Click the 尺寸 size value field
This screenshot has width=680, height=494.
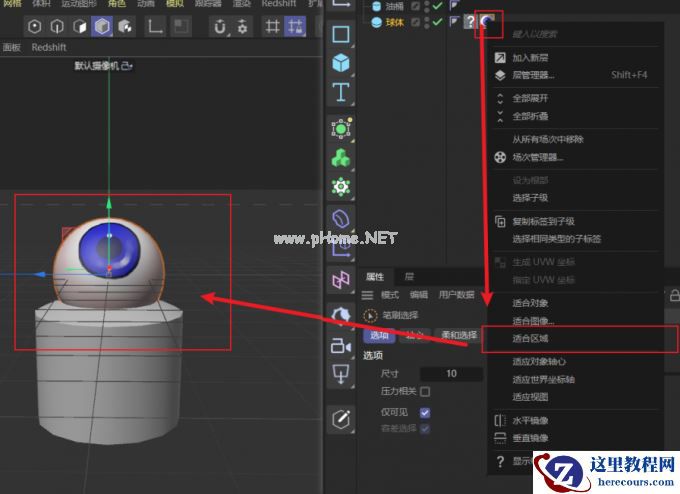pos(451,373)
